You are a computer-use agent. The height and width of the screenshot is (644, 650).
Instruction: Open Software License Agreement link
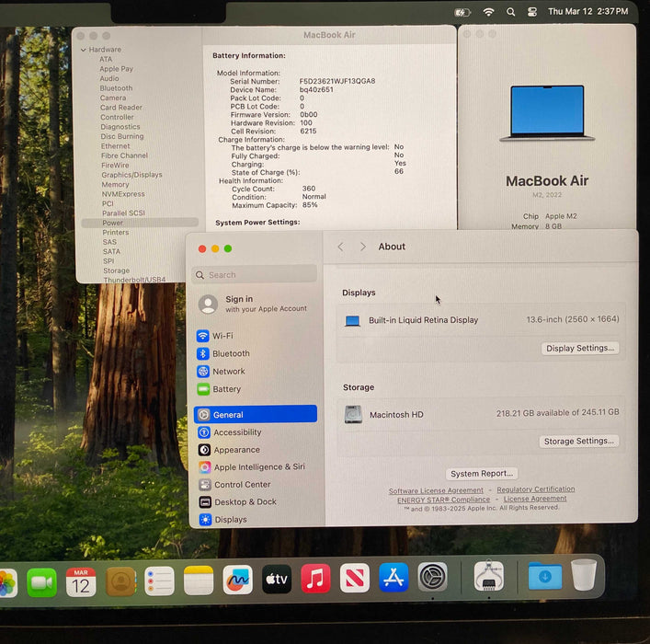(x=436, y=490)
